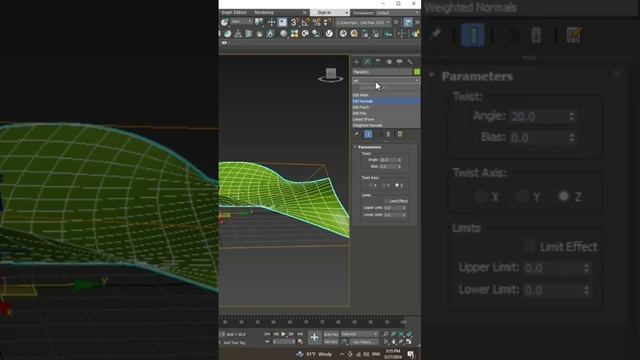
Task: Click the four-colored-squares toolbar icon
Action: pos(294,33)
